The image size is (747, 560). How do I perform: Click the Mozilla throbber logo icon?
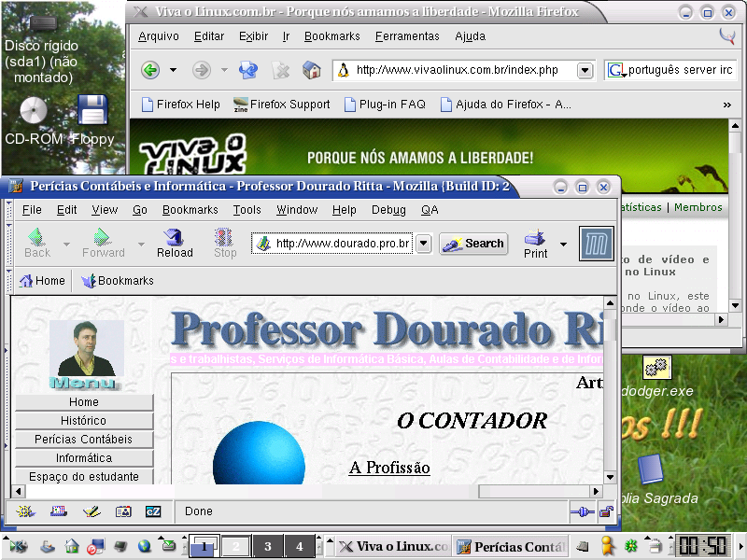point(596,244)
